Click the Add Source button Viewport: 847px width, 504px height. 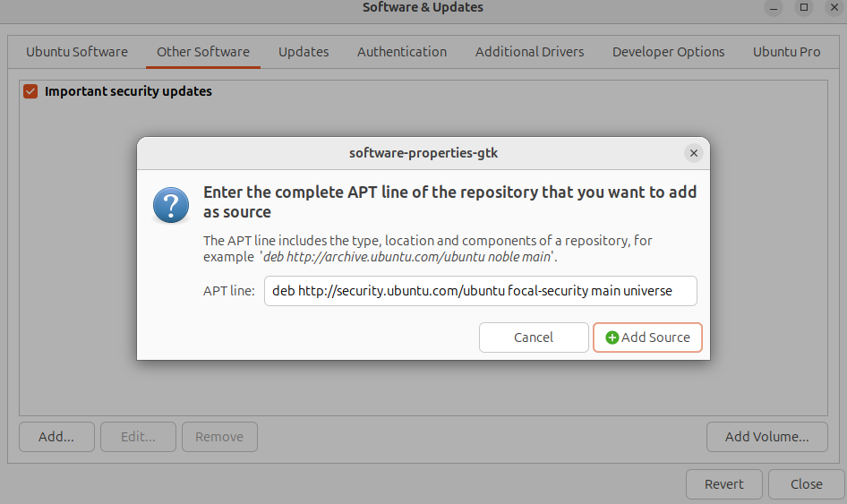(647, 337)
